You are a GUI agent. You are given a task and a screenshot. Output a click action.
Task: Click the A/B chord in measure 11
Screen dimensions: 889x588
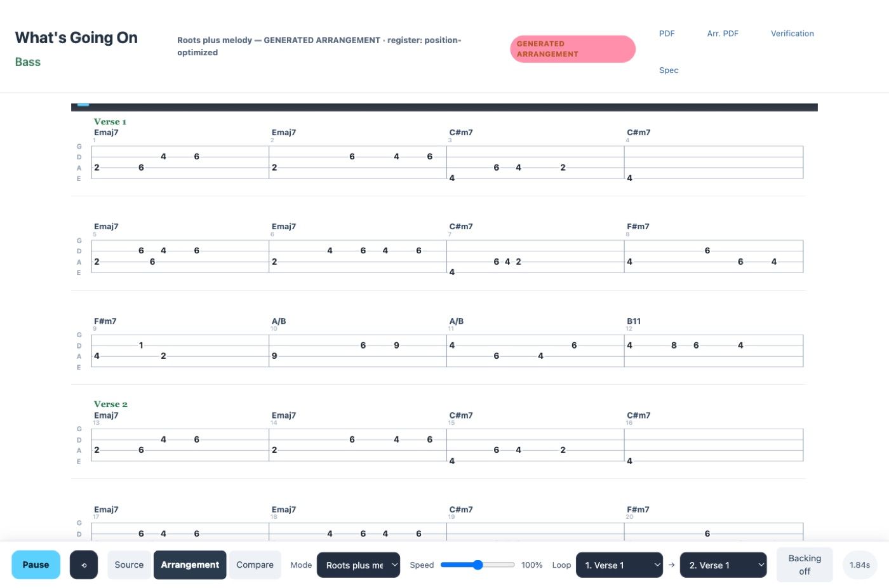tap(457, 321)
